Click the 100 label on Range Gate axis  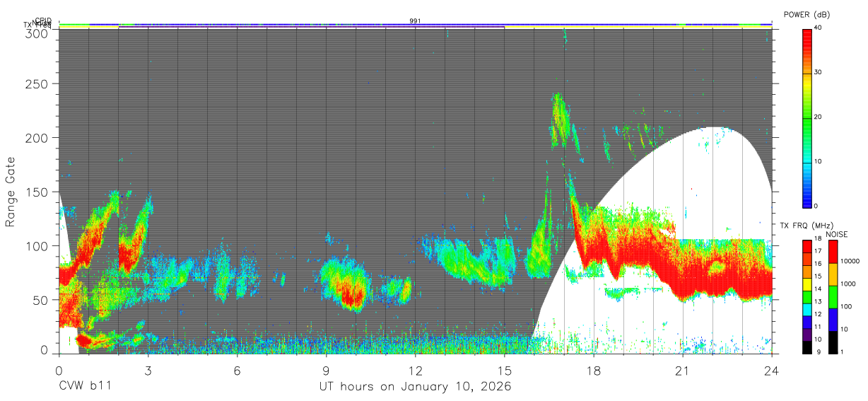pos(36,245)
